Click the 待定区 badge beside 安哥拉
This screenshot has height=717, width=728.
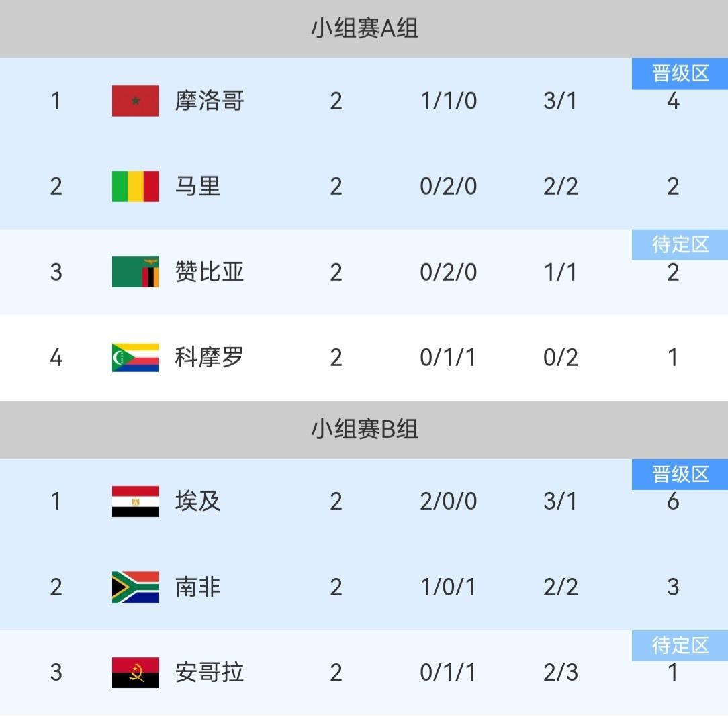point(680,645)
